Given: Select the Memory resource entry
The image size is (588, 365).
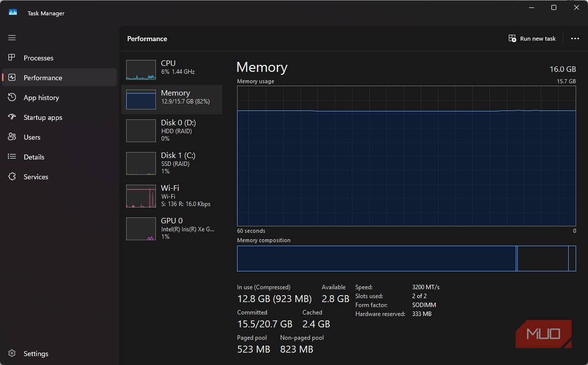Looking at the screenshot, I should coord(172,100).
